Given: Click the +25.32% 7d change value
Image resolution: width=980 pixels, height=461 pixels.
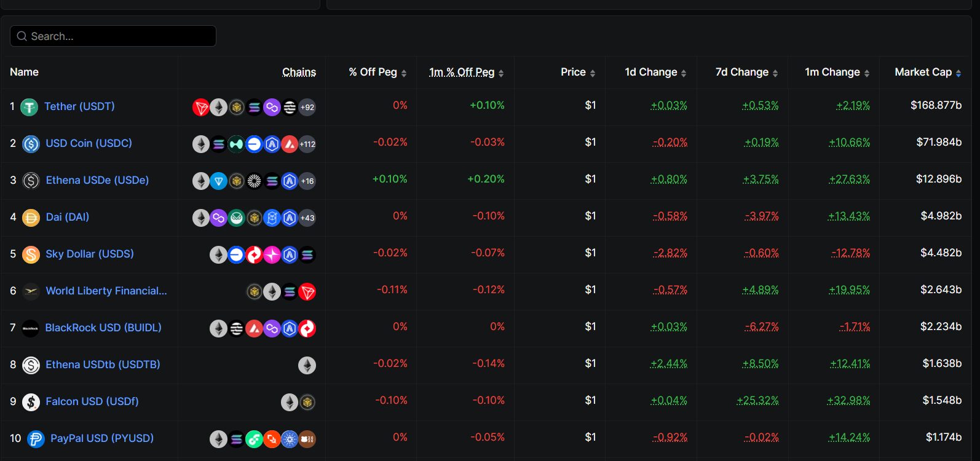Looking at the screenshot, I should tap(757, 401).
